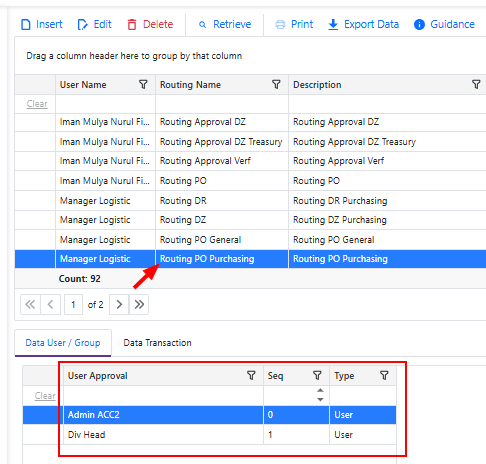Sort by User Approval column header
This screenshot has width=486, height=464.
[98, 376]
